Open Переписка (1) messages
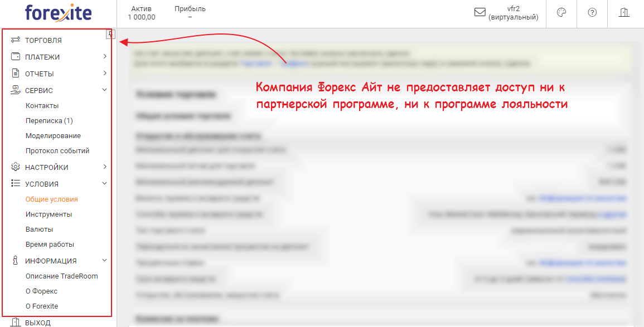This screenshot has height=327, width=644. (49, 121)
